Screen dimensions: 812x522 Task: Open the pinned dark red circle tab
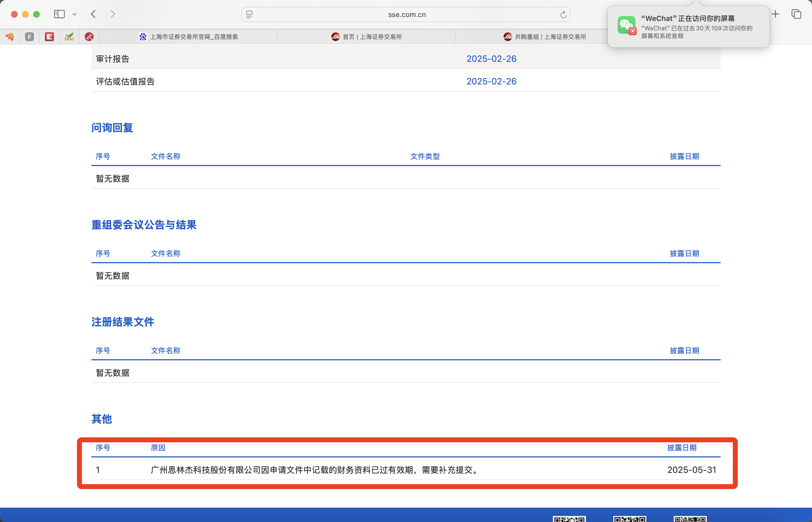click(89, 37)
